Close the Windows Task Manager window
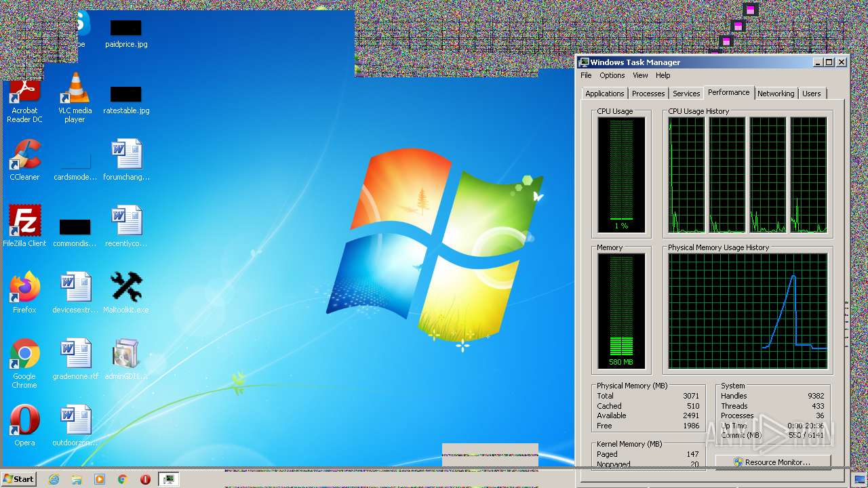The height and width of the screenshot is (488, 868). [x=842, y=62]
